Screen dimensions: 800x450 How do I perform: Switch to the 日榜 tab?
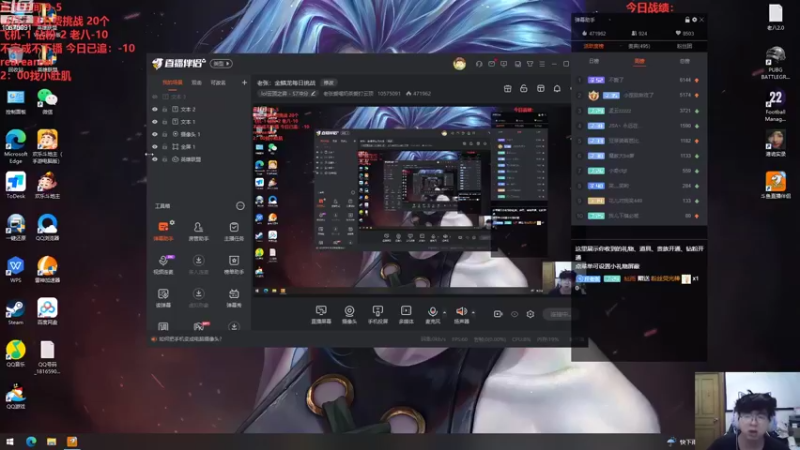(x=594, y=61)
